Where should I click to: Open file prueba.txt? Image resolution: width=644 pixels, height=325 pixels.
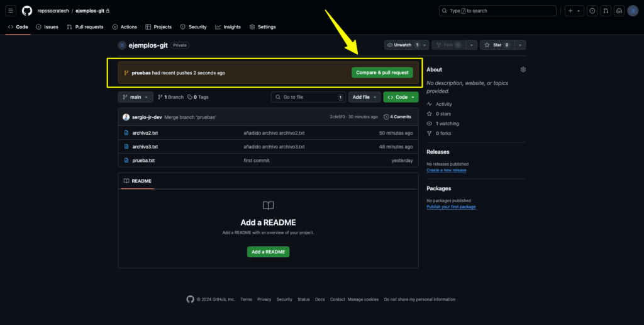[x=143, y=161]
